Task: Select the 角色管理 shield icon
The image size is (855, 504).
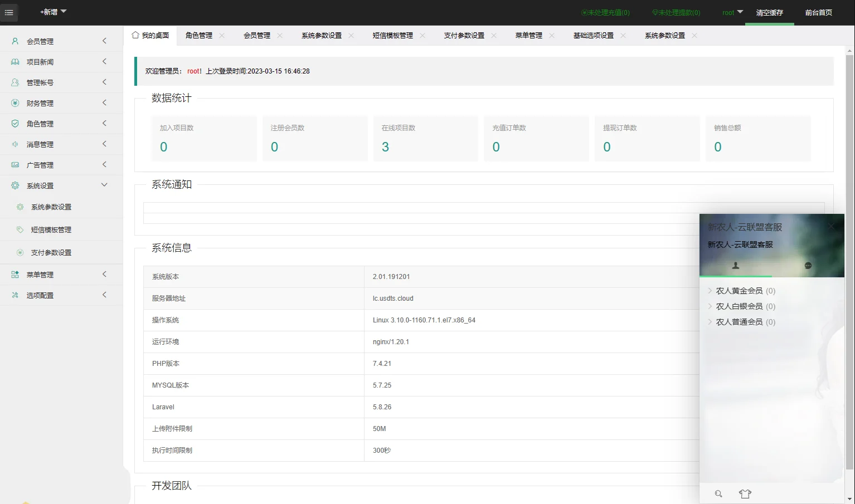Action: pyautogui.click(x=15, y=123)
